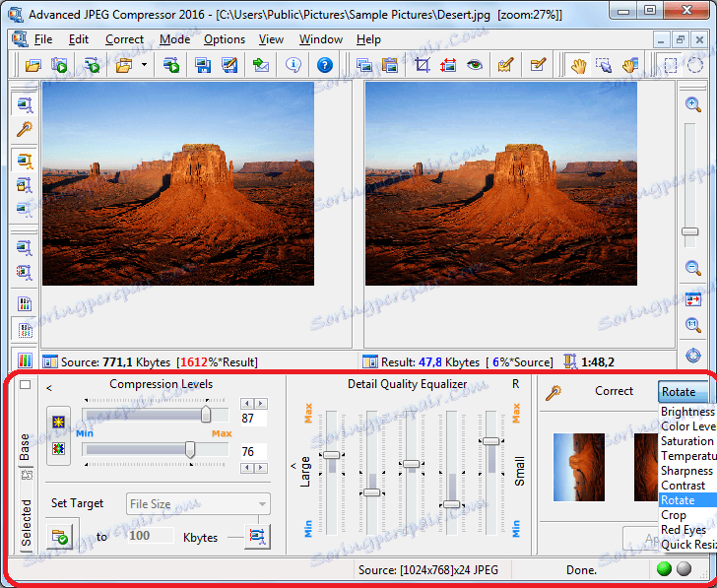Click the zoom in magnifier icon

point(693,104)
